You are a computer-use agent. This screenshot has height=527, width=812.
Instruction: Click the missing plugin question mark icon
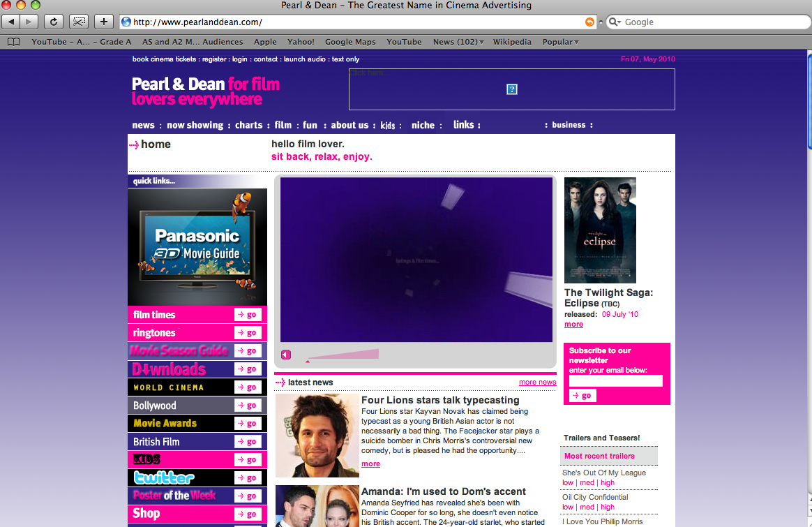[x=511, y=89]
